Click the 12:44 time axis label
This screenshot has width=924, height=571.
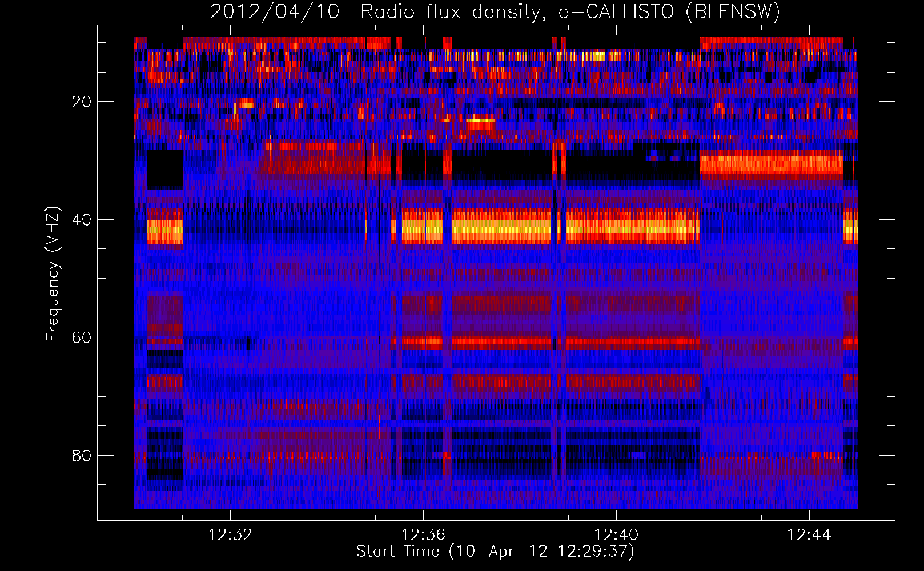pyautogui.click(x=809, y=535)
